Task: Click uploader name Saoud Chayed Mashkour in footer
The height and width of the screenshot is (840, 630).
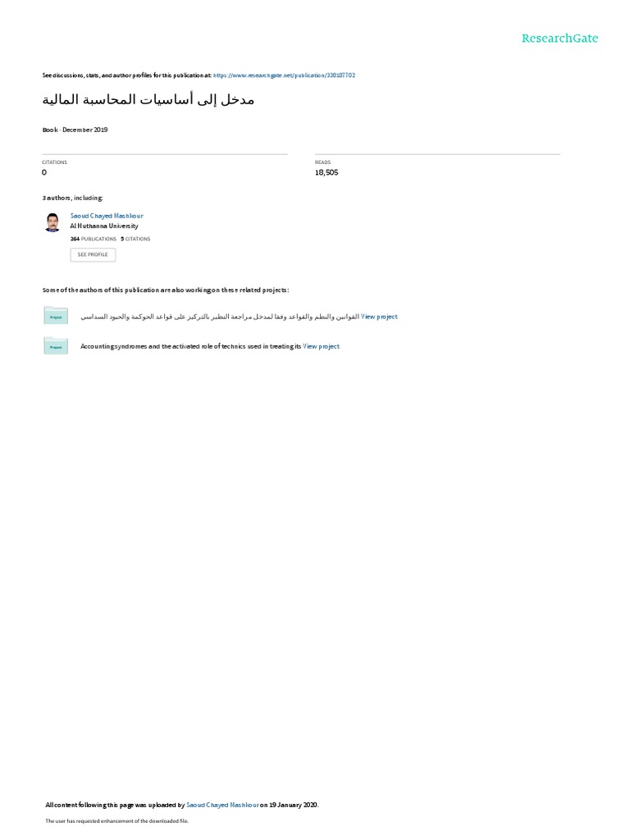Action: [222, 805]
